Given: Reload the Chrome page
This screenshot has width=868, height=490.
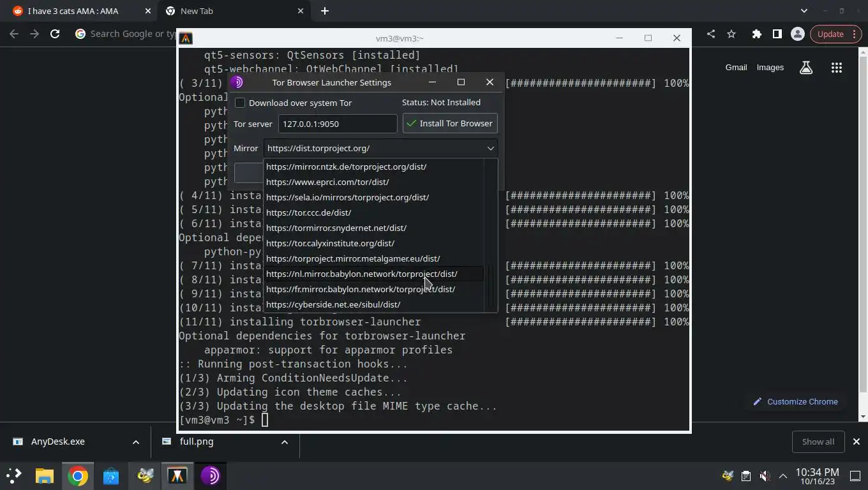Looking at the screenshot, I should (55, 34).
